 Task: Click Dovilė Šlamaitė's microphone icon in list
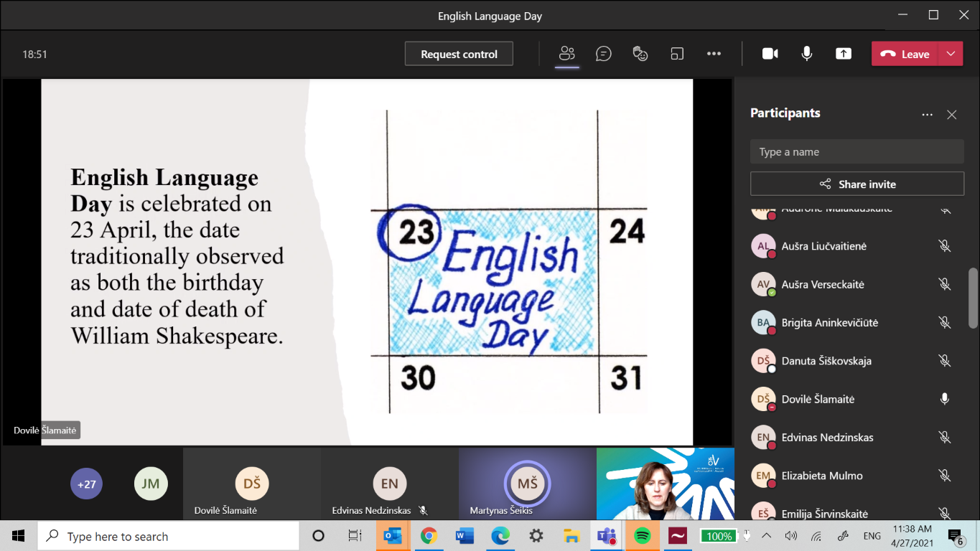coord(945,399)
